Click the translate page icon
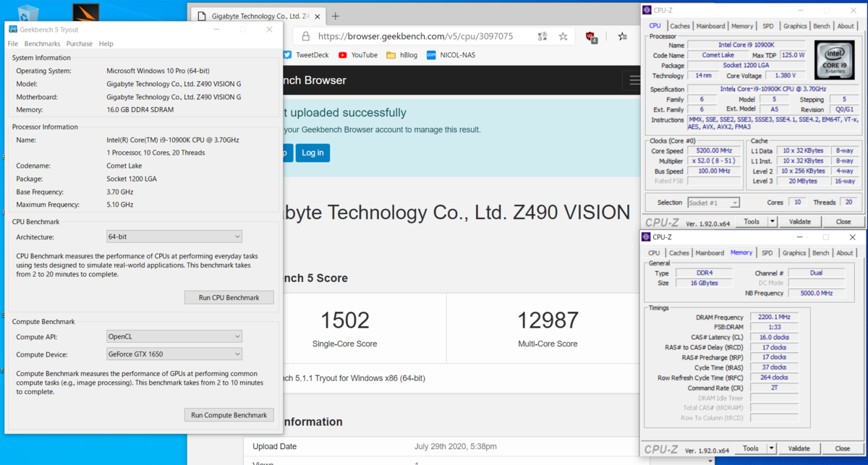The image size is (868, 465). click(x=542, y=36)
